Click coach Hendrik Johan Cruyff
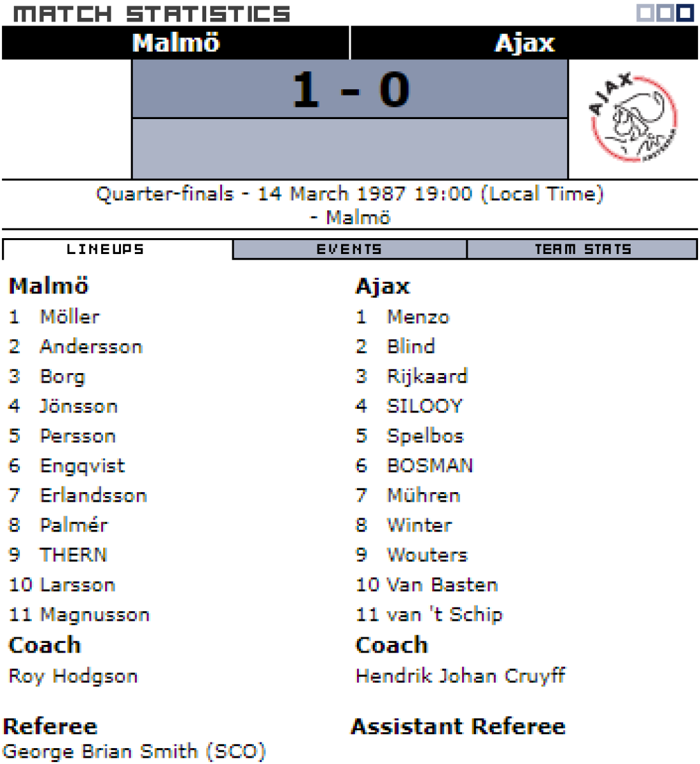Screen dimensions: 700x764 pos(460,676)
